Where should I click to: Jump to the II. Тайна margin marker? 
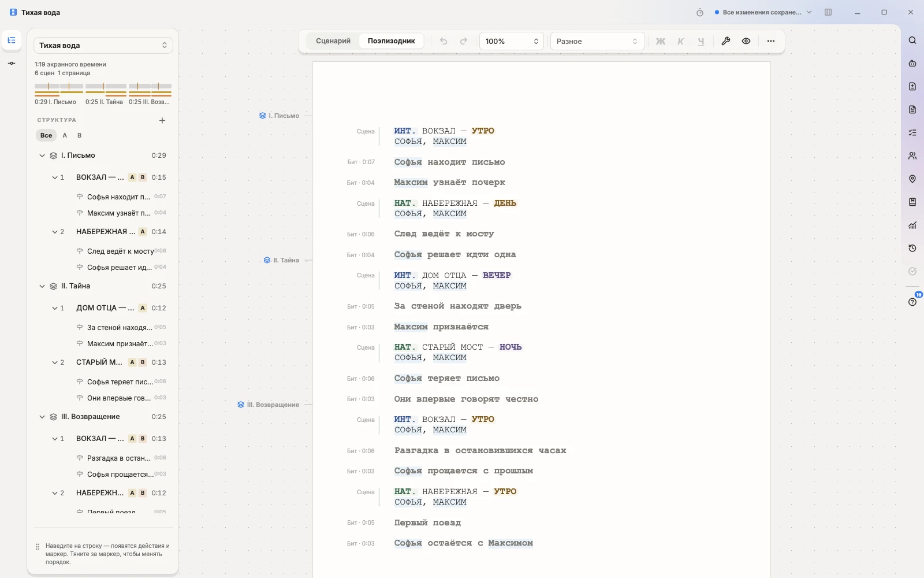tap(282, 260)
